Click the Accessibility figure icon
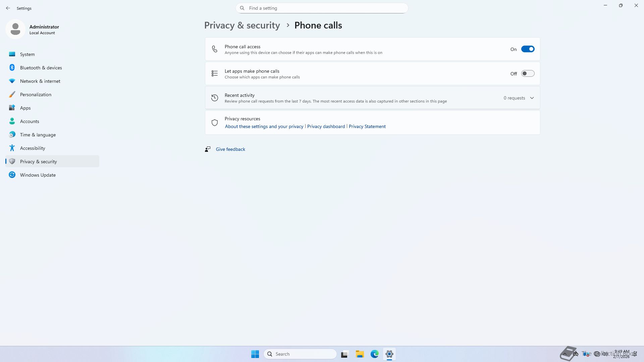 12,148
